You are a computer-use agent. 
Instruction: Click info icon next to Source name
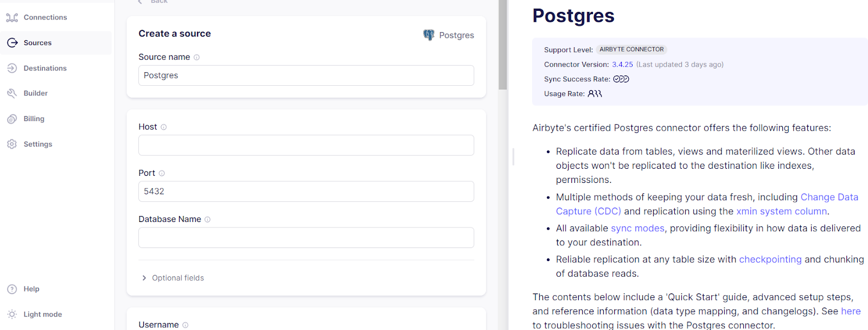[197, 58]
